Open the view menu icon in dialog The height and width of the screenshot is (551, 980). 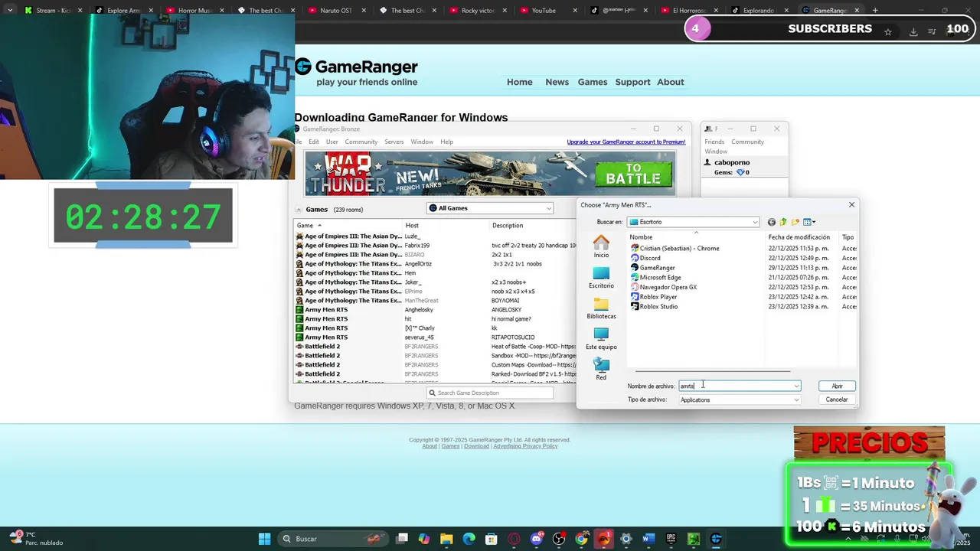coord(808,222)
